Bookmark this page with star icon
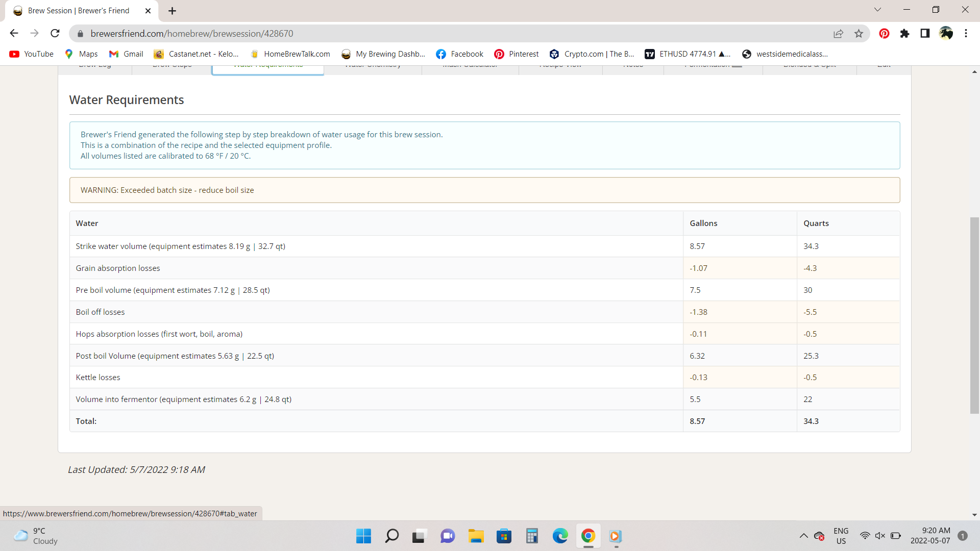 859,33
